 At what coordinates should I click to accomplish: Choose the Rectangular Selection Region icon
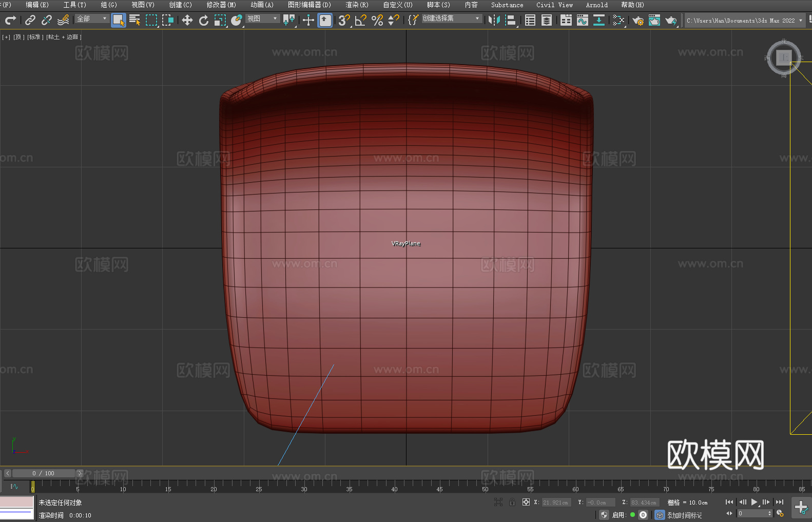(151, 20)
